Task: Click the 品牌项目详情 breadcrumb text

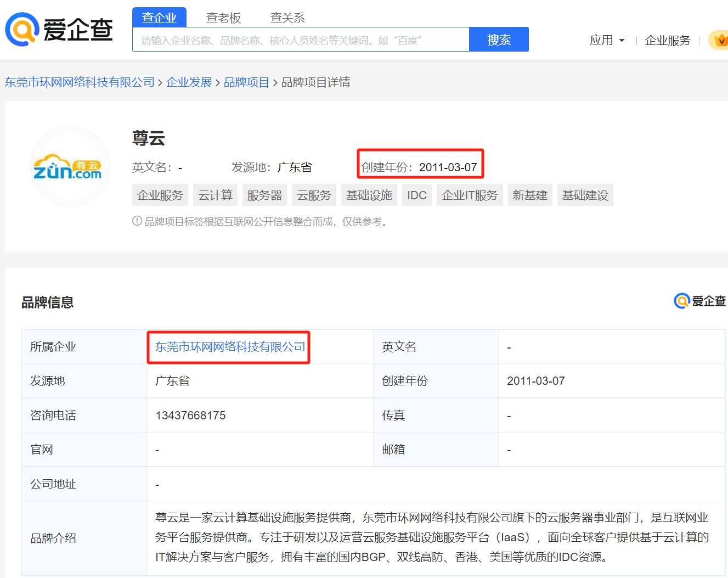Action: pos(315,82)
